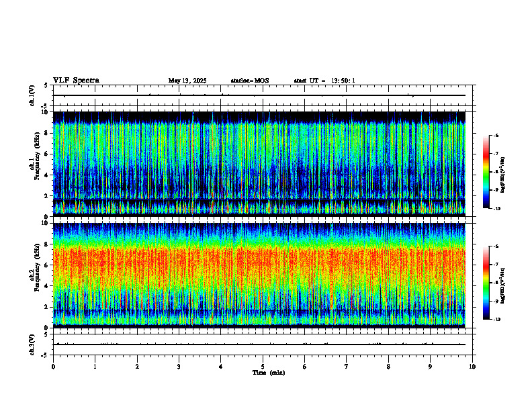
Task: Click the "8" kHz tick of ch.1 spectrogram
Action: point(47,133)
